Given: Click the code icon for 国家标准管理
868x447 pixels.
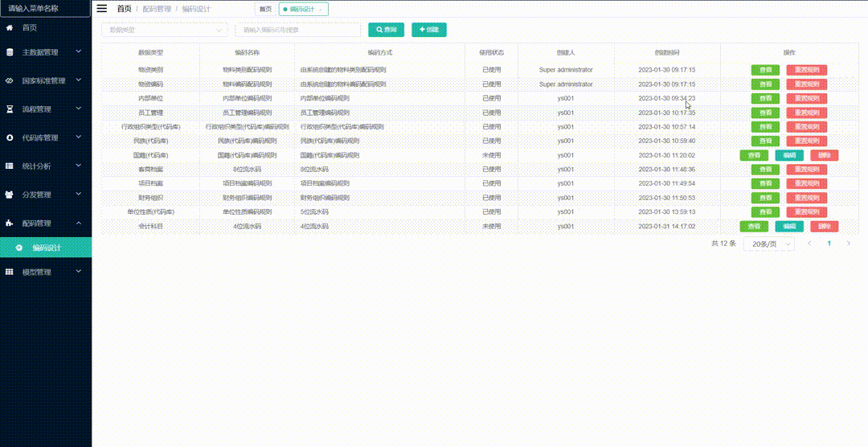Looking at the screenshot, I should tap(10, 81).
